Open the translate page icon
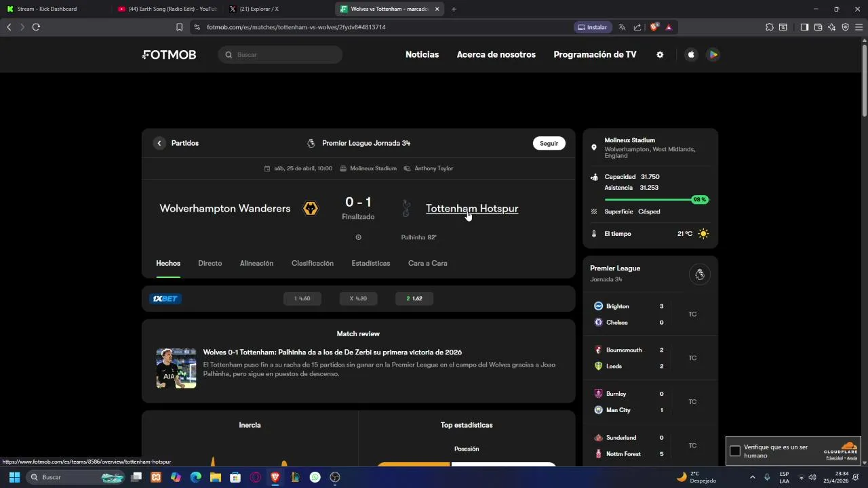This screenshot has height=488, width=868. (x=622, y=27)
